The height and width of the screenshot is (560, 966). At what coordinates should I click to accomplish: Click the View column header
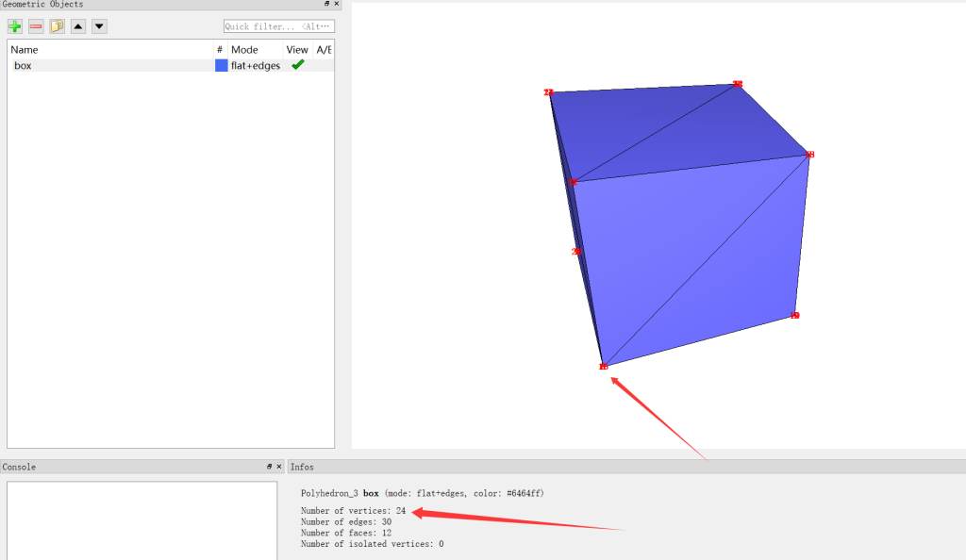coord(297,49)
